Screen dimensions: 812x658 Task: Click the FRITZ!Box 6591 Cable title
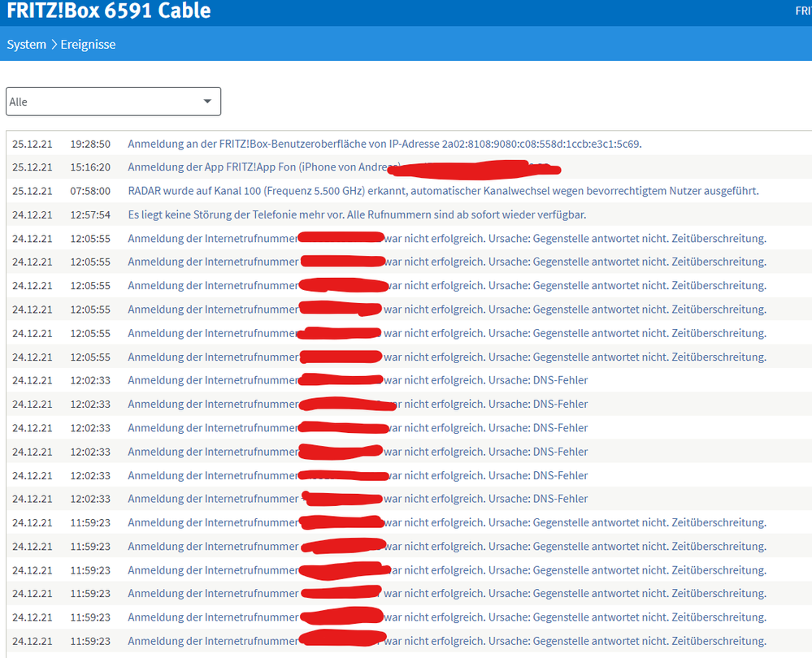tap(109, 11)
